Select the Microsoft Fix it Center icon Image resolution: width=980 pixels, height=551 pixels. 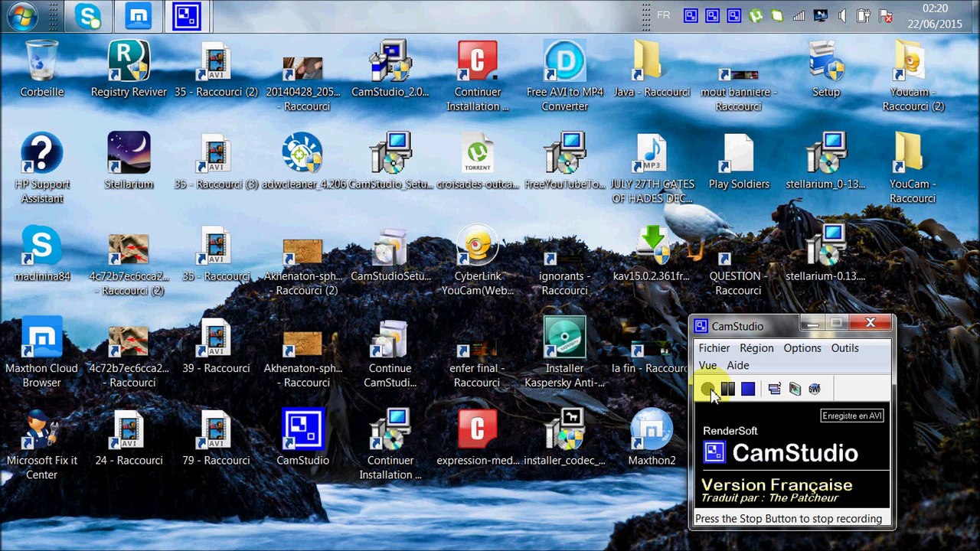(42, 445)
